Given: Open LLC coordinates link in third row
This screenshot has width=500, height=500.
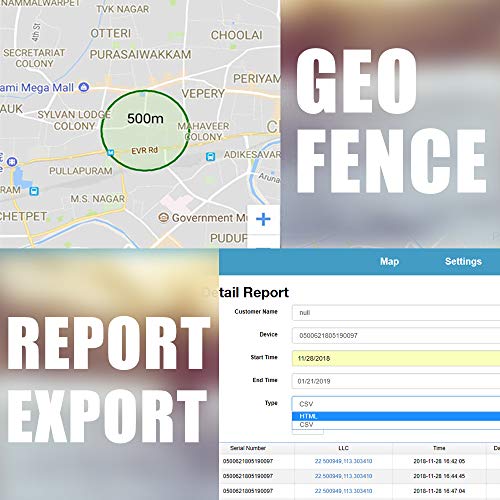Looking at the screenshot, I should [x=343, y=491].
